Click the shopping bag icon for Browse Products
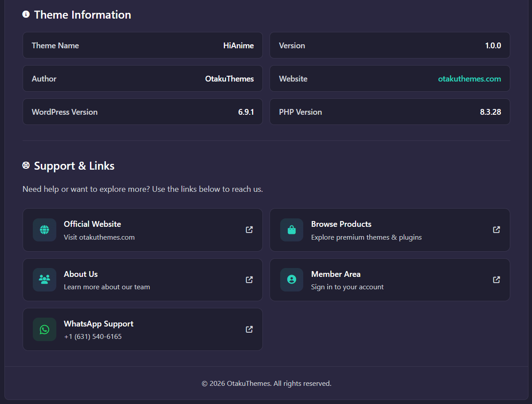 click(x=292, y=230)
